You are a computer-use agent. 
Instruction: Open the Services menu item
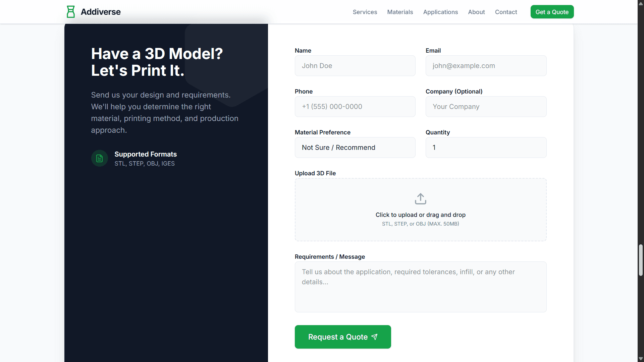365,12
